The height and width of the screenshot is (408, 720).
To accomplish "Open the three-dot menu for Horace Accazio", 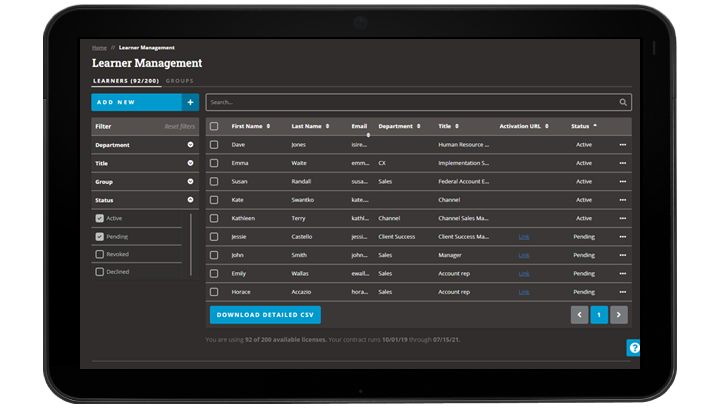I will tap(623, 292).
